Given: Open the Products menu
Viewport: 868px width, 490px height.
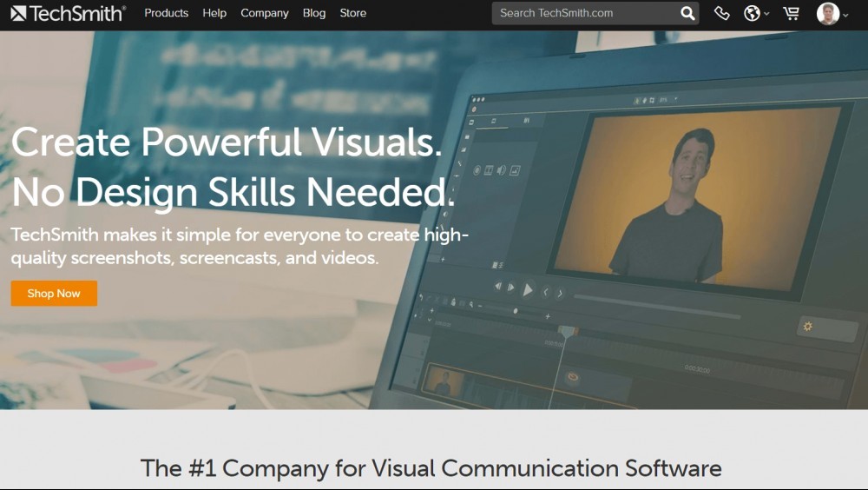Looking at the screenshot, I should pyautogui.click(x=166, y=13).
